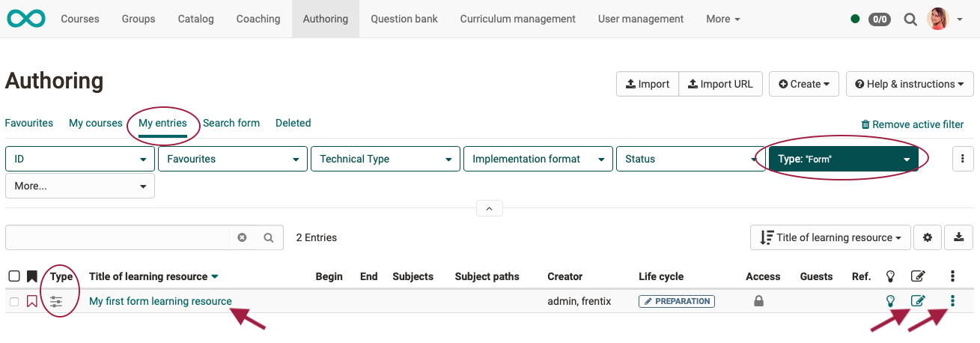Open the Implementation format filter dropdown

pos(538,159)
